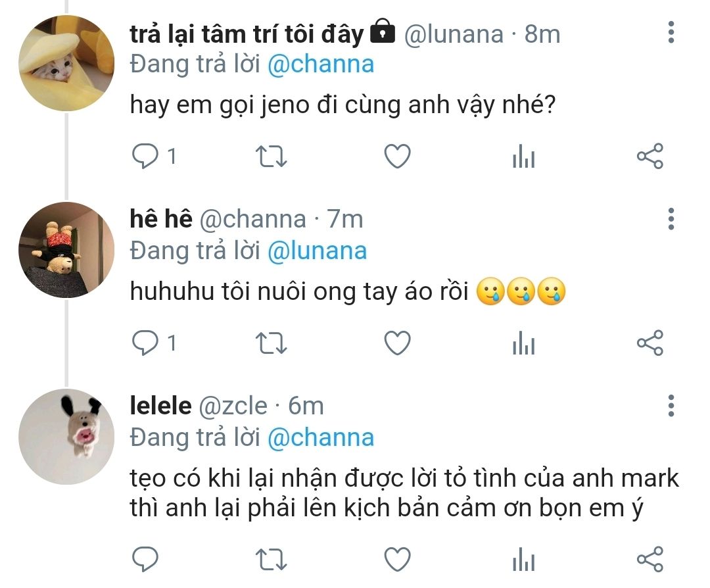Share the tweet from @lunana
The image size is (710, 588).
pos(650,157)
